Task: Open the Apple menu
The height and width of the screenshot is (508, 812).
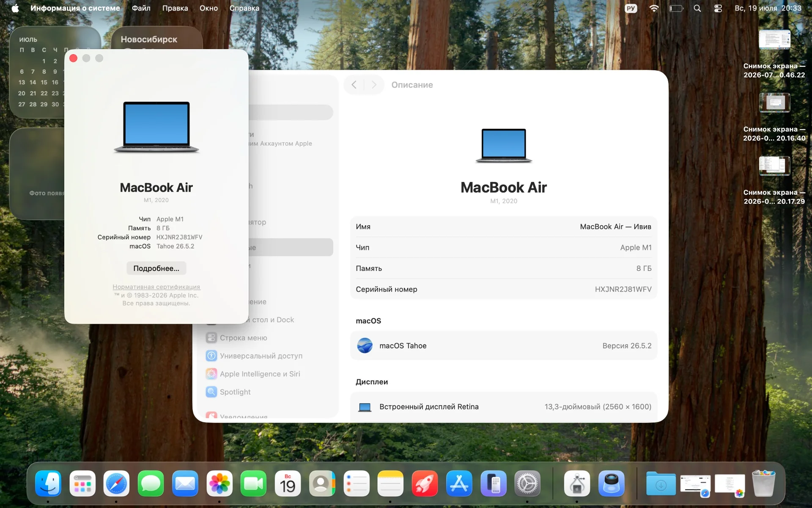Action: 15,8
